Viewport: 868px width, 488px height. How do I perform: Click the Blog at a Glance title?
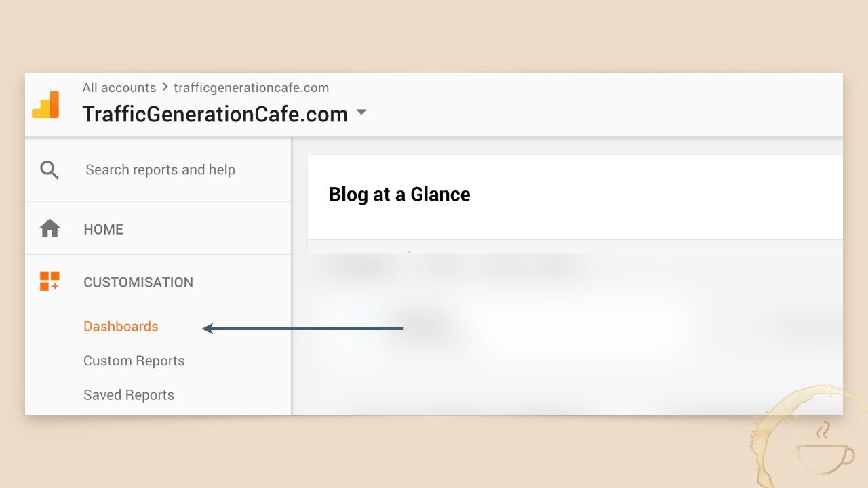399,195
